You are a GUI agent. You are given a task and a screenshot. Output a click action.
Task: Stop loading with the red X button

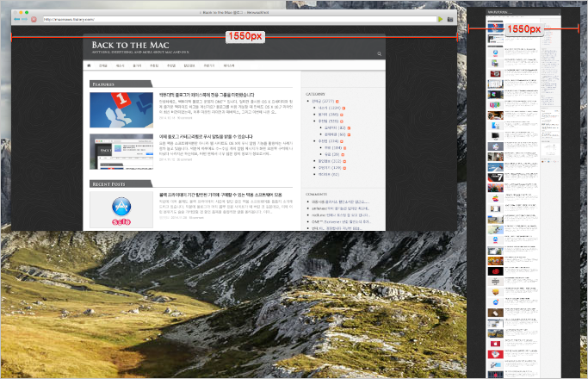(x=34, y=19)
